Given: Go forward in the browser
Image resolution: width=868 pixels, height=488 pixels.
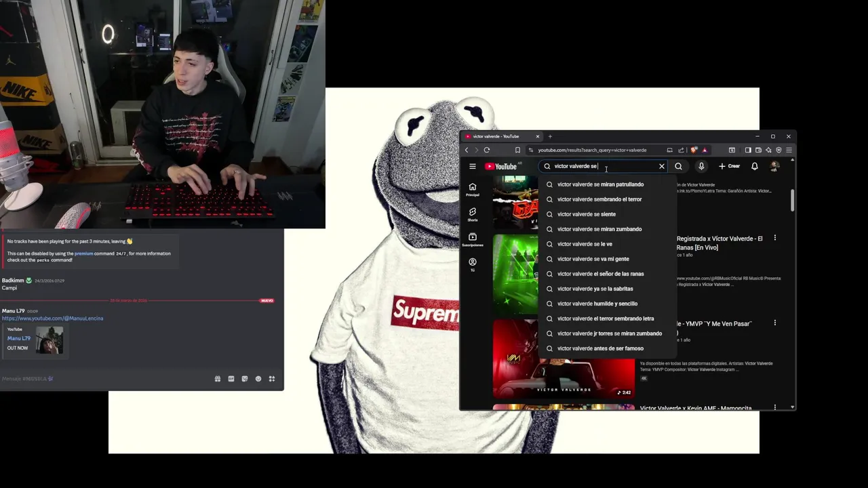Looking at the screenshot, I should [x=476, y=150].
